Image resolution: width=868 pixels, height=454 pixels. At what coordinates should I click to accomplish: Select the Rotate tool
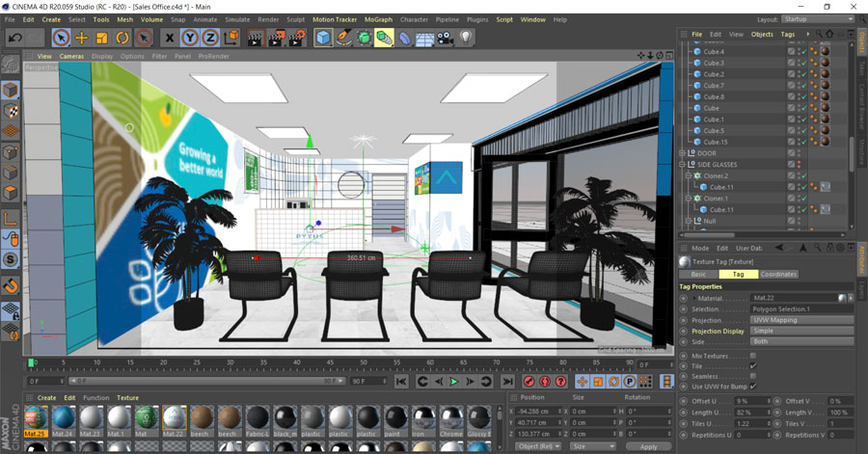pyautogui.click(x=123, y=38)
